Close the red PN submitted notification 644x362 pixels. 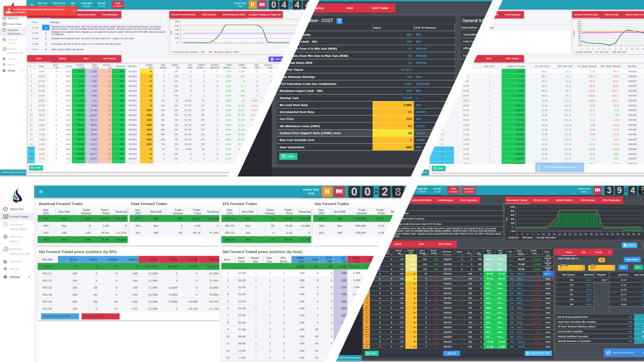click(x=73, y=10)
